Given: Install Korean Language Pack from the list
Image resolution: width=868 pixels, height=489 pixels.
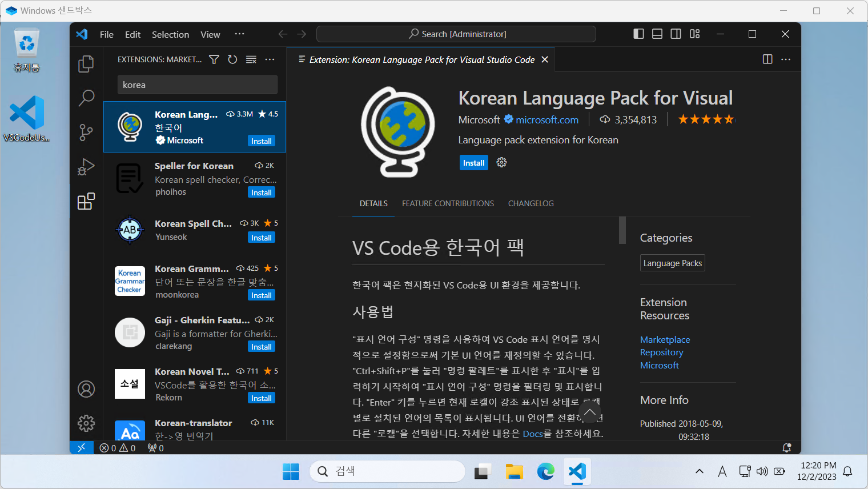Looking at the screenshot, I should pyautogui.click(x=262, y=141).
